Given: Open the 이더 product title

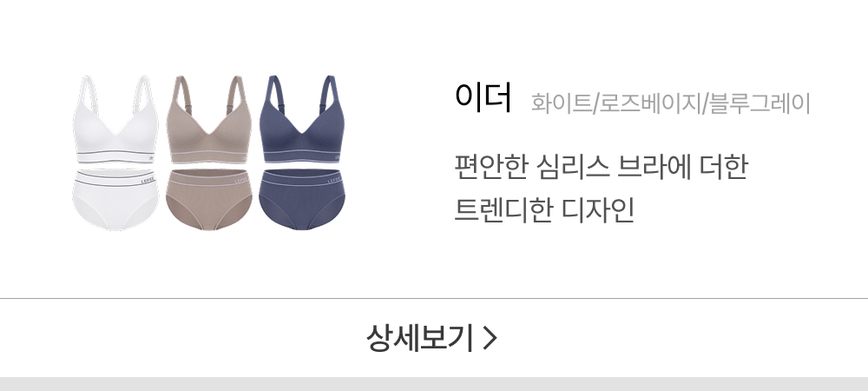Looking at the screenshot, I should [x=483, y=97].
